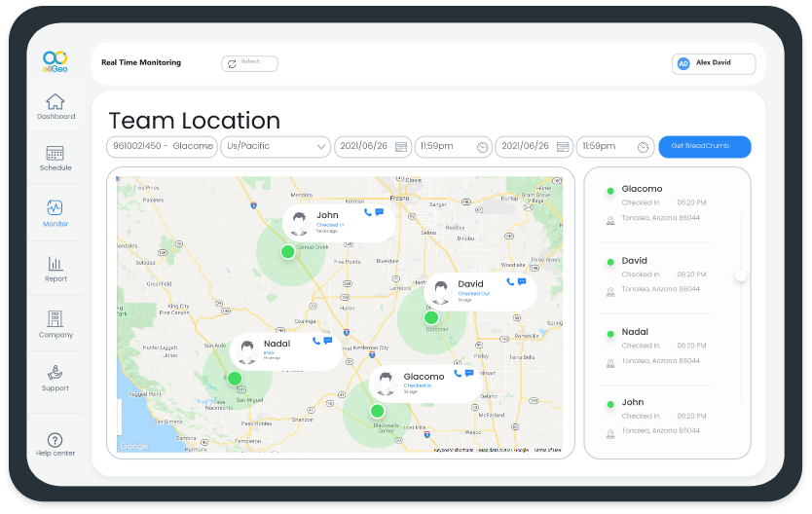Open the end time clock icon

643,147
